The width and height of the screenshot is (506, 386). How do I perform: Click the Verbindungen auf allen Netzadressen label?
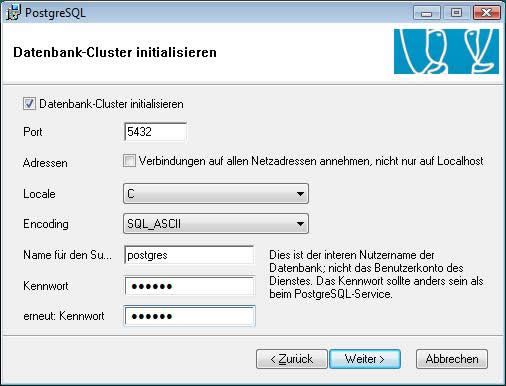click(x=311, y=161)
